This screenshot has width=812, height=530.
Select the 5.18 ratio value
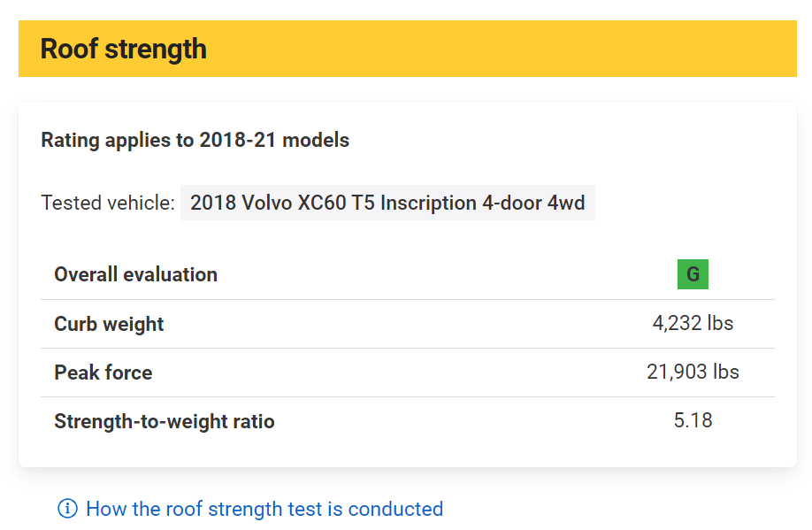(x=693, y=420)
